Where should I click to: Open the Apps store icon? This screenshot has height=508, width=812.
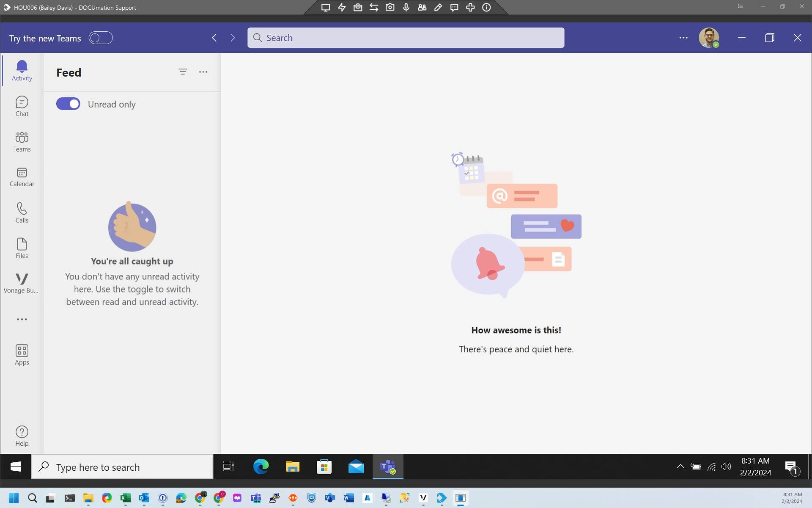[x=22, y=354]
